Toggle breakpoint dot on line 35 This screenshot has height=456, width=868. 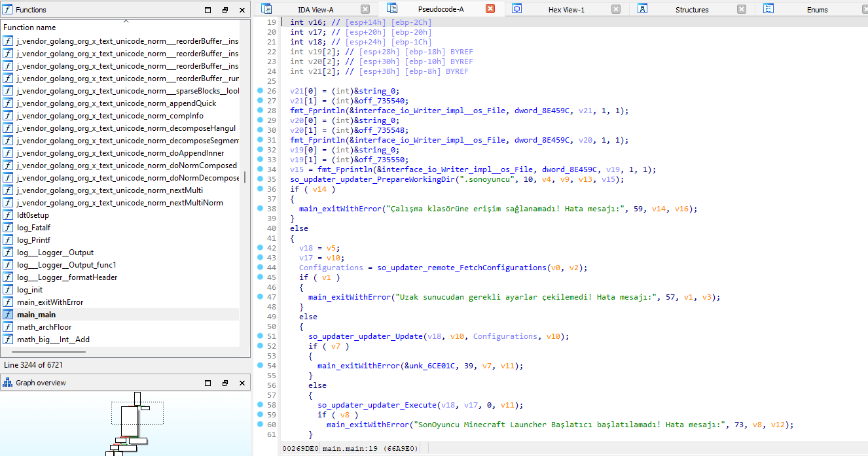click(261, 179)
